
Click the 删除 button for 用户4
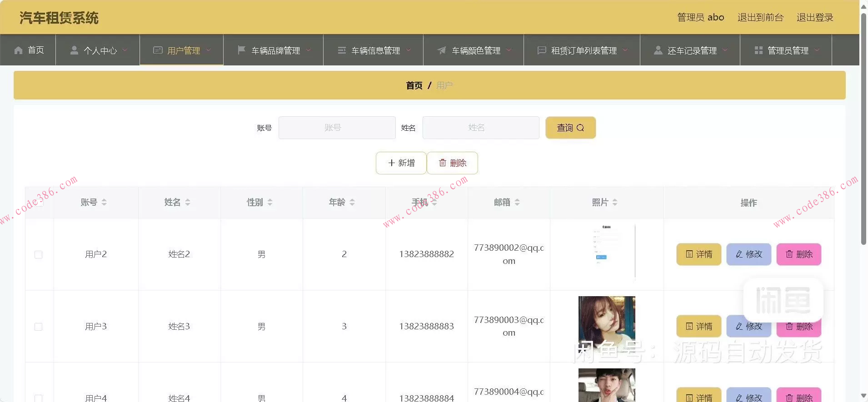799,395
